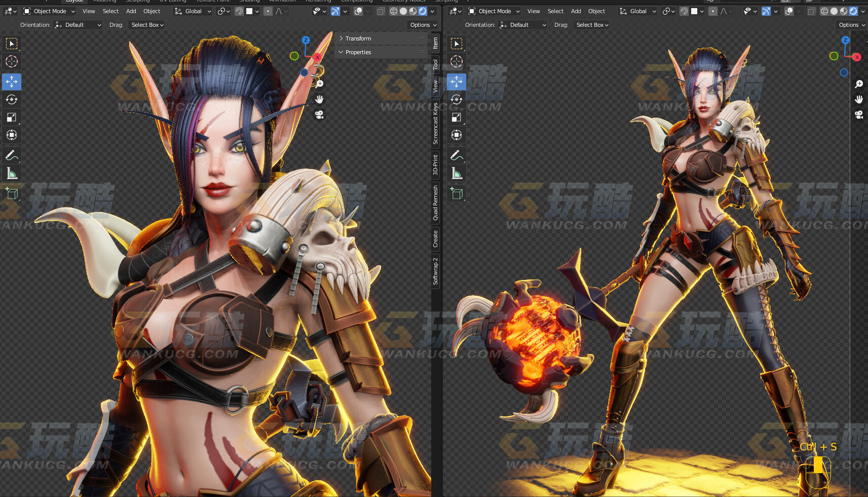The width and height of the screenshot is (868, 497).
Task: Collapse the Properties panel in sidebar
Action: pos(381,52)
